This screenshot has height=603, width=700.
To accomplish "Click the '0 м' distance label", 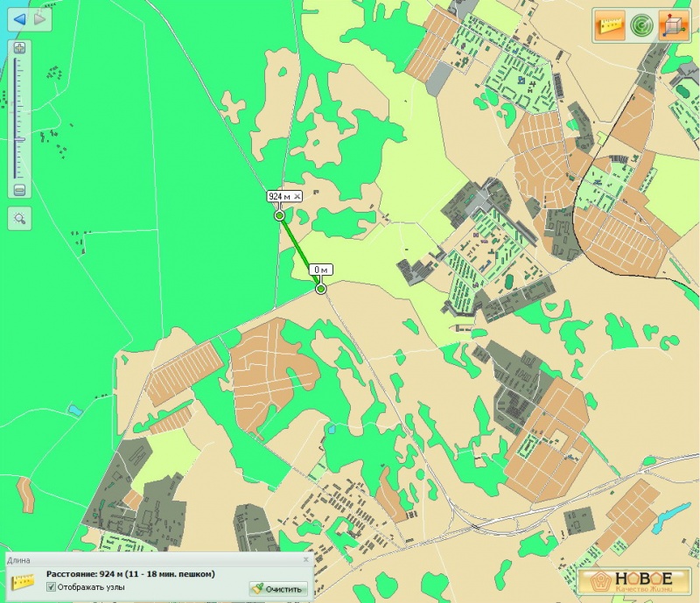I will (321, 270).
